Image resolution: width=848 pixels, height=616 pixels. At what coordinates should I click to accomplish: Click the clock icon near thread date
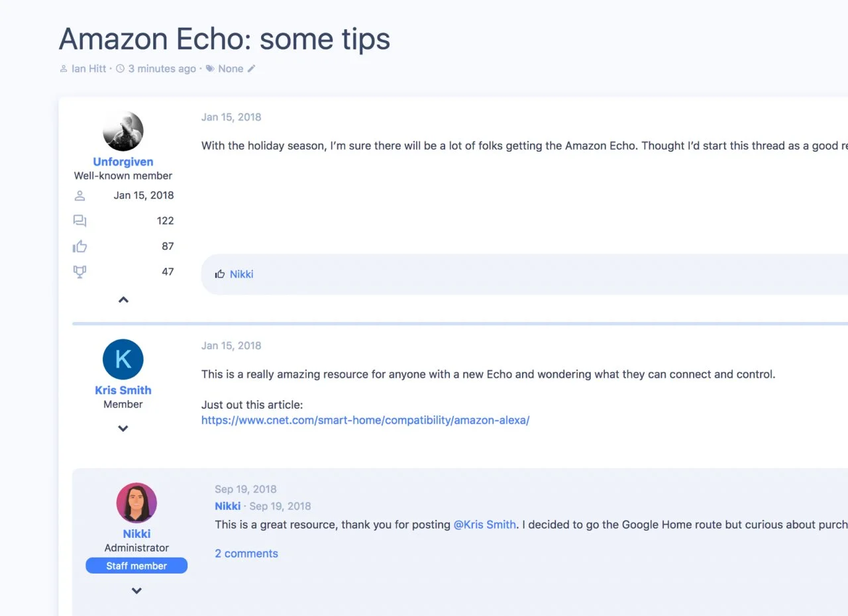click(x=120, y=69)
